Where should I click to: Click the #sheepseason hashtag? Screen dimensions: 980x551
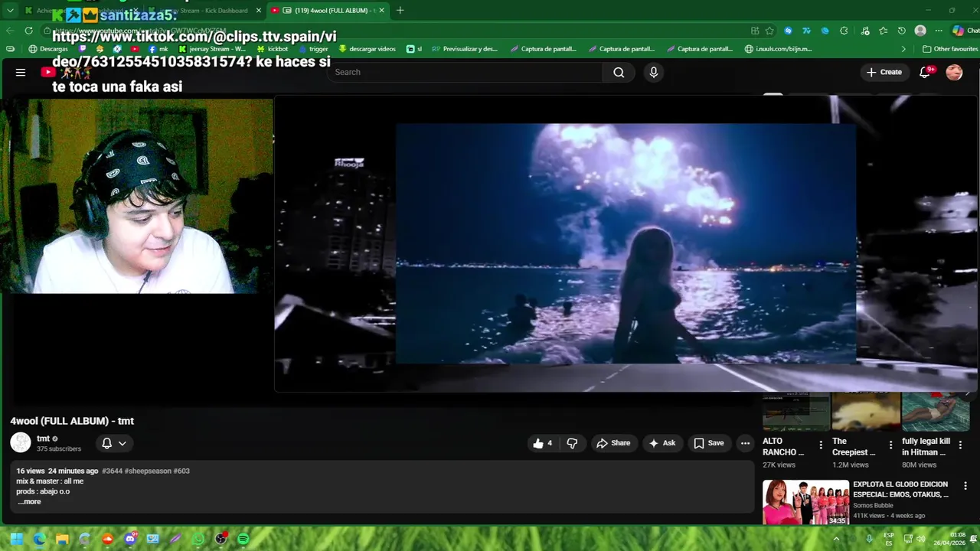coord(148,471)
